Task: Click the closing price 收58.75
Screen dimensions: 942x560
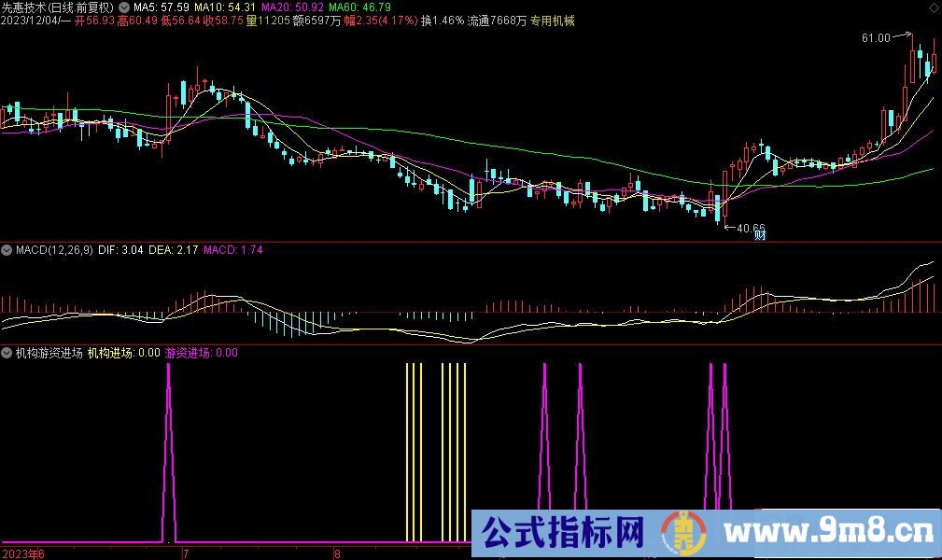Action: [x=223, y=21]
